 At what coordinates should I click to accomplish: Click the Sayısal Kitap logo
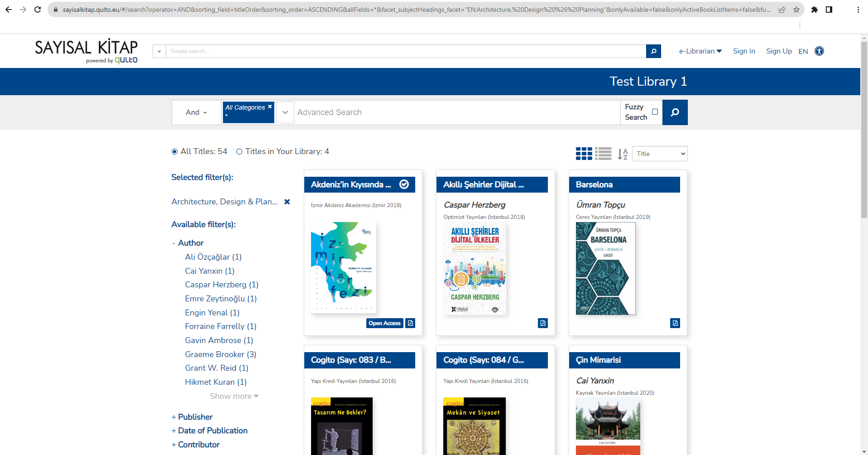click(x=86, y=51)
